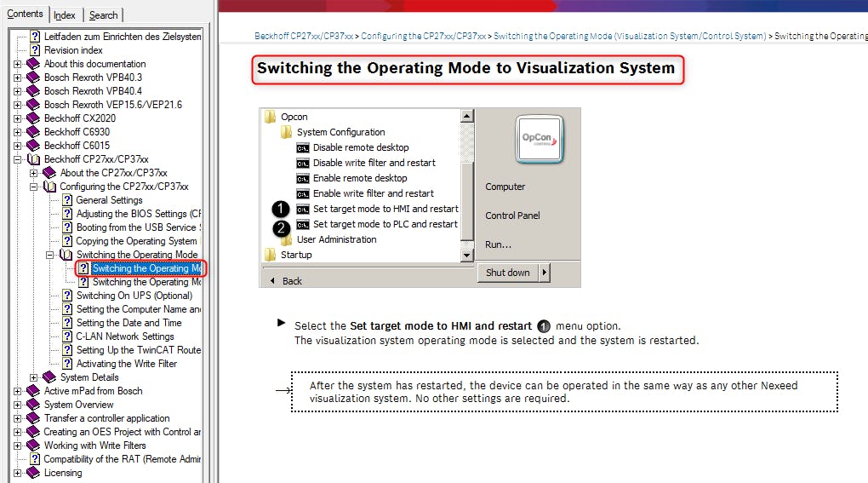Click the book icon next to System Overview
Viewport: 868px width, 483px height.
coord(34,405)
